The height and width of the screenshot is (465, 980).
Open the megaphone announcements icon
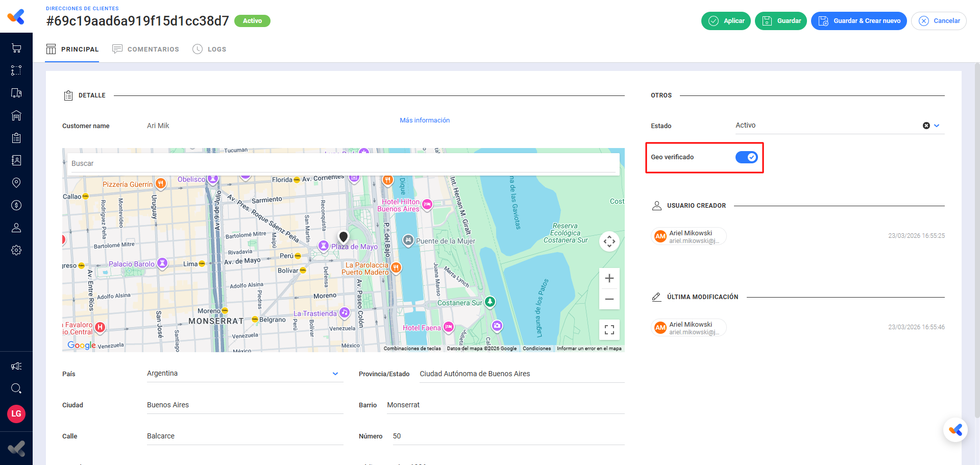click(16, 366)
